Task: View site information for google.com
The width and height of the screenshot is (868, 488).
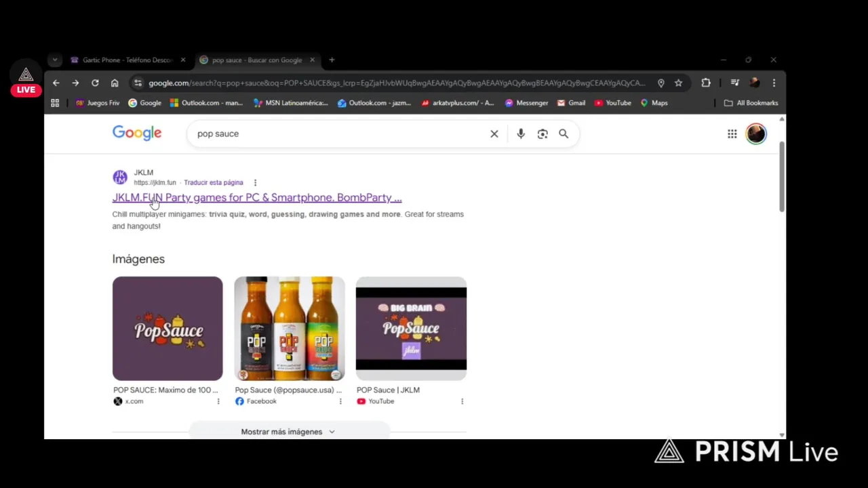Action: pyautogui.click(x=138, y=83)
